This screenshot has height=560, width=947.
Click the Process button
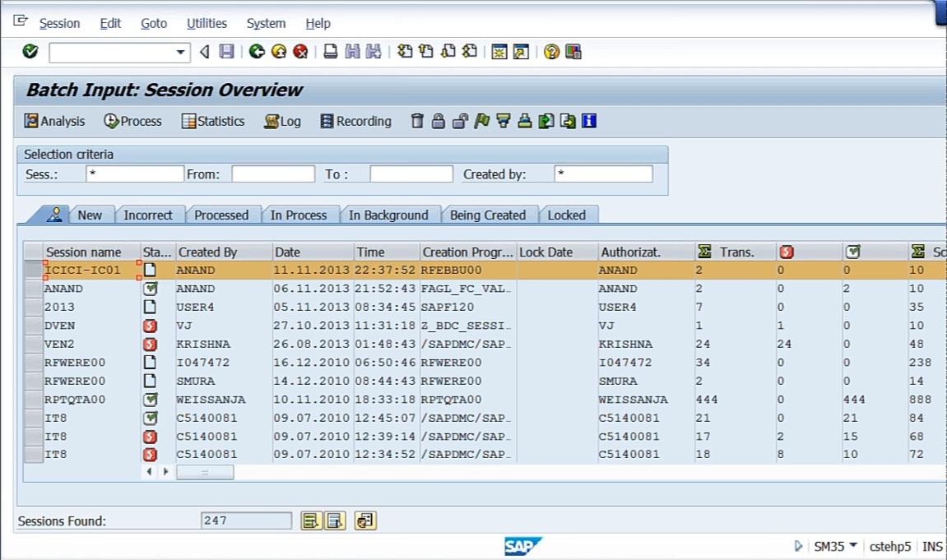(132, 122)
